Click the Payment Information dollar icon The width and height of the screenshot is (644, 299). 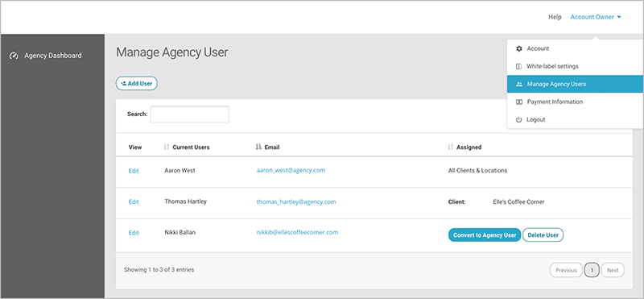[518, 102]
